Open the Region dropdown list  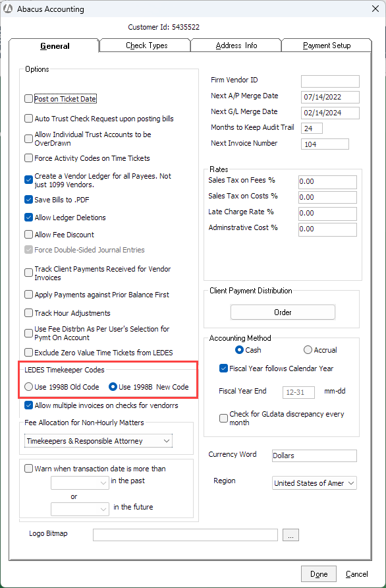[x=314, y=483]
